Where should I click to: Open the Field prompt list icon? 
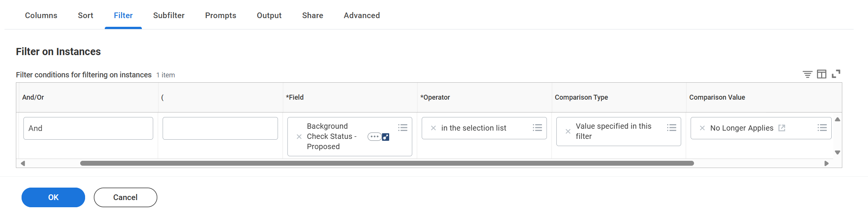click(403, 128)
